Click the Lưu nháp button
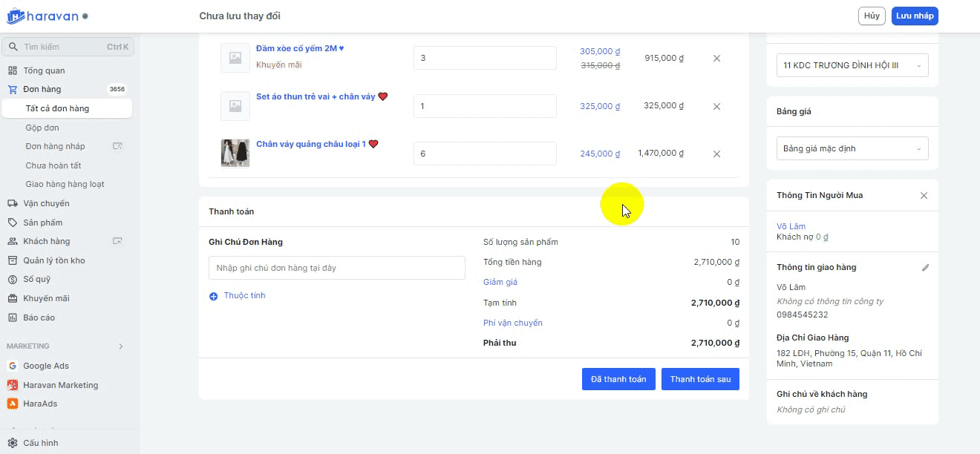Image resolution: width=980 pixels, height=454 pixels. tap(915, 16)
